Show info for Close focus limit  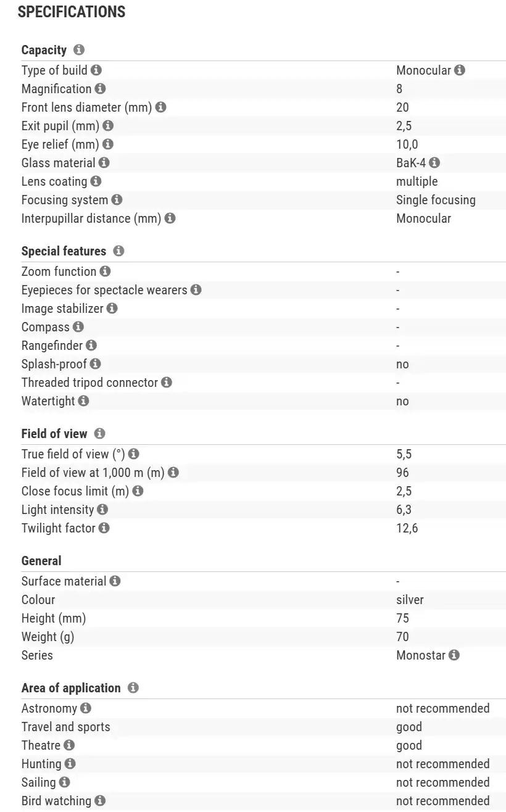138,491
